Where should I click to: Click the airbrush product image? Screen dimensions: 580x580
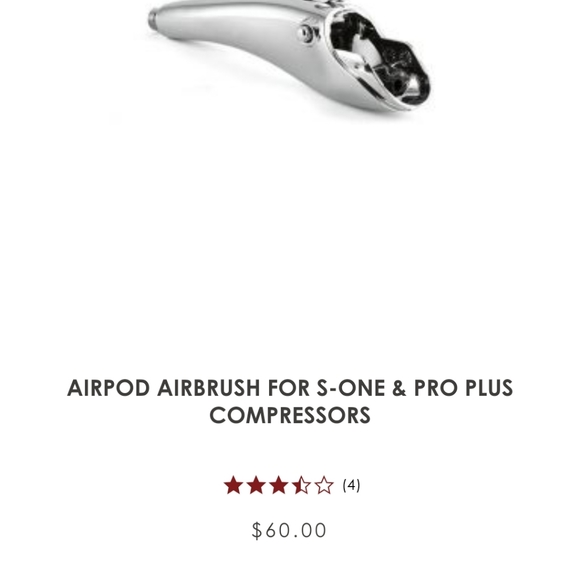tap(289, 55)
